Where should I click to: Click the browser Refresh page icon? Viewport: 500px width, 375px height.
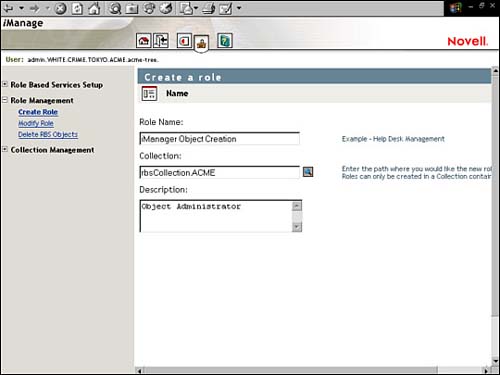point(77,8)
